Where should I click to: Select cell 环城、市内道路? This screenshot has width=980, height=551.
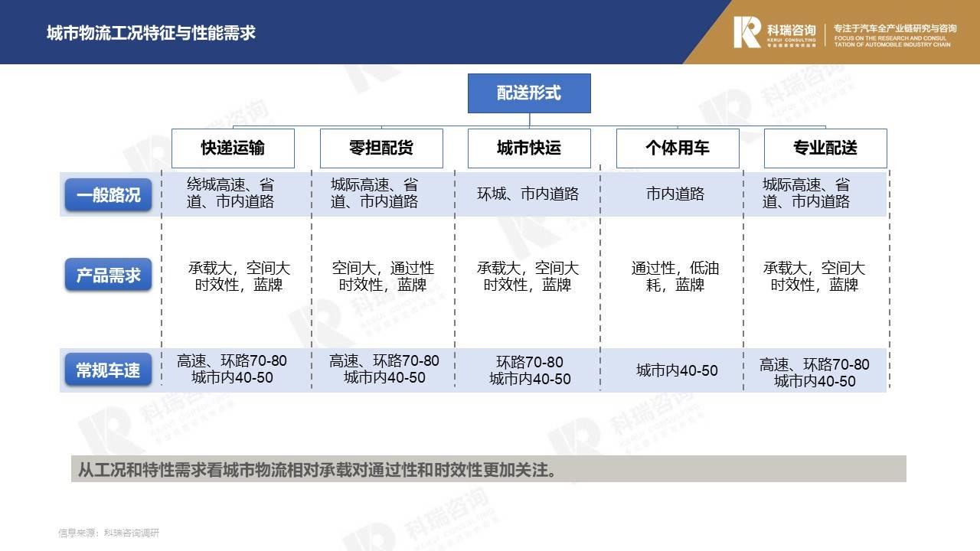tap(528, 194)
